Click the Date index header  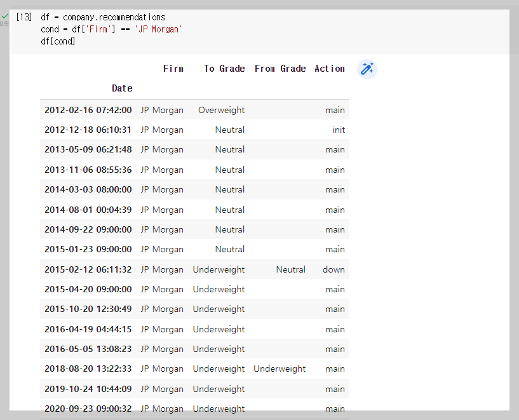tap(122, 88)
